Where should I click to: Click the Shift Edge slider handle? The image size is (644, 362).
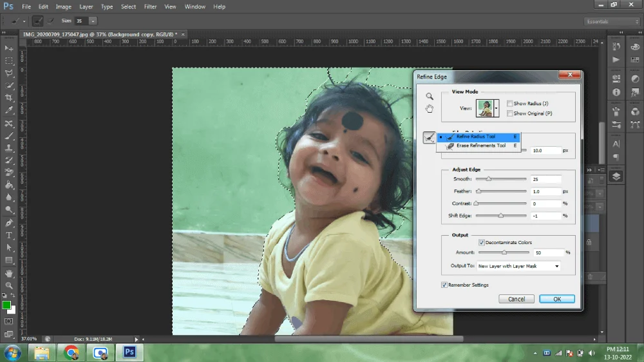click(x=500, y=216)
